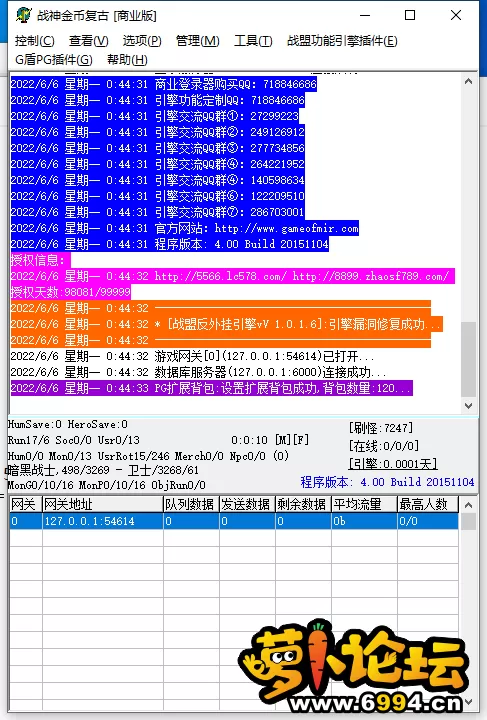Click gateway table scrollbar up arrow
This screenshot has height=720, width=487.
468,505
